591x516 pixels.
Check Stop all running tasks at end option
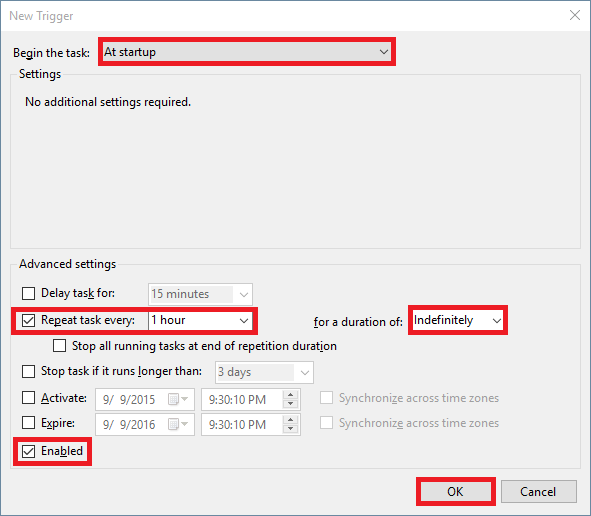tap(60, 346)
